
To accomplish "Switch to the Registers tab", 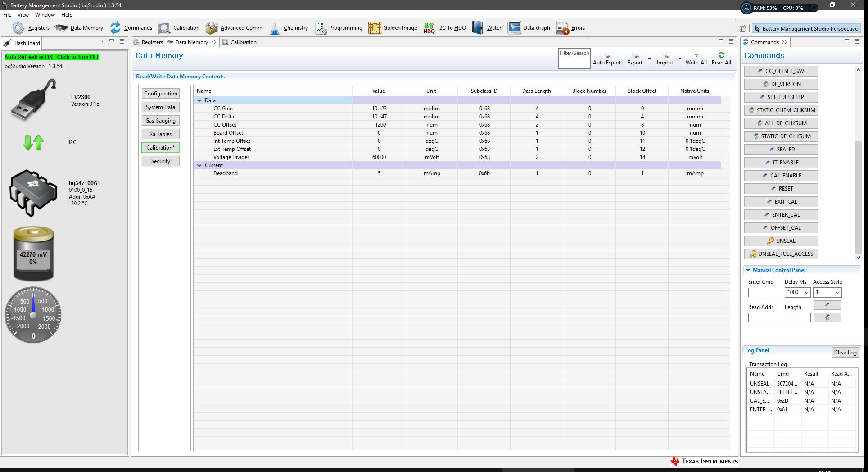I will click(x=148, y=42).
